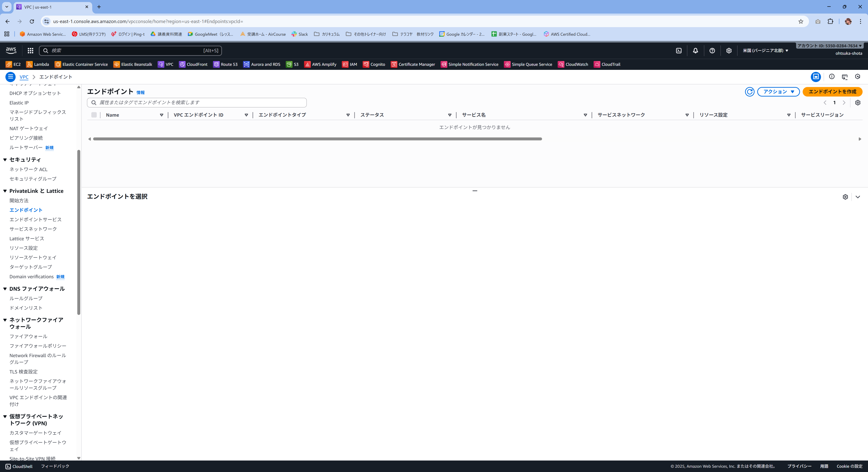The image size is (868, 472).
Task: Click the エンドポイントを作成 button
Action: pos(832,92)
